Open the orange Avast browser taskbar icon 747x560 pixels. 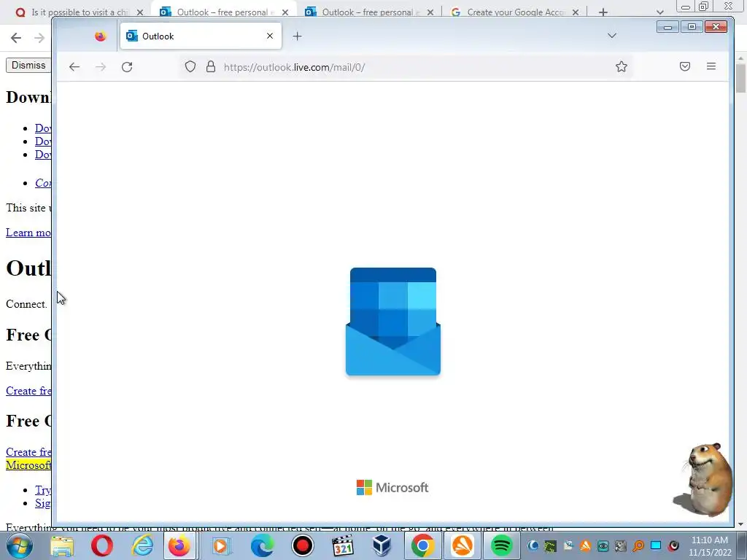tap(462, 546)
